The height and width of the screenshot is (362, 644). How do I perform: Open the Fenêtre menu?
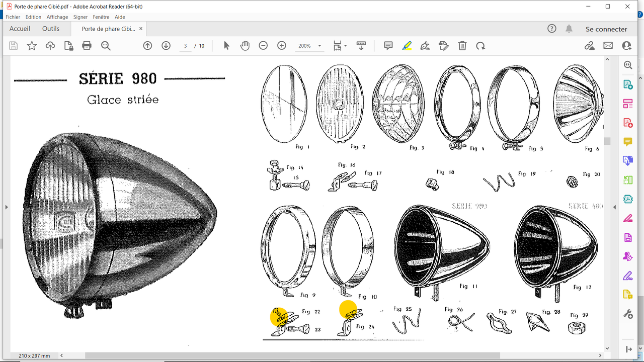pyautogui.click(x=101, y=17)
